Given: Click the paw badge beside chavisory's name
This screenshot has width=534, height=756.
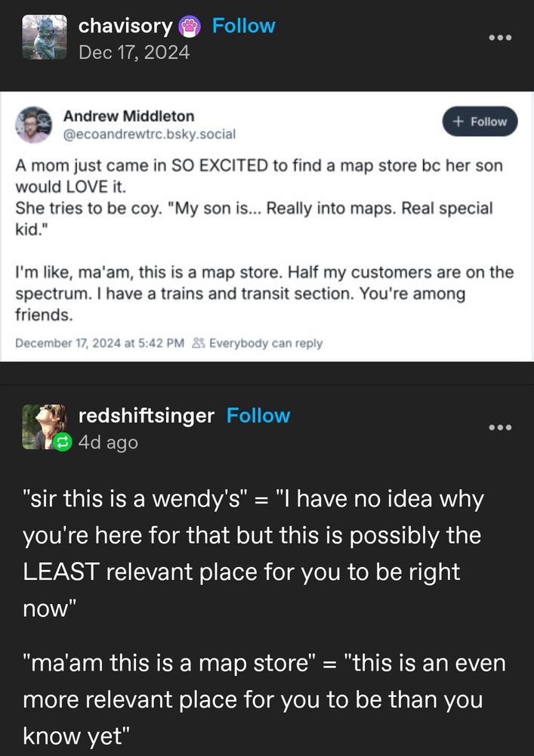Looking at the screenshot, I should coord(189,26).
